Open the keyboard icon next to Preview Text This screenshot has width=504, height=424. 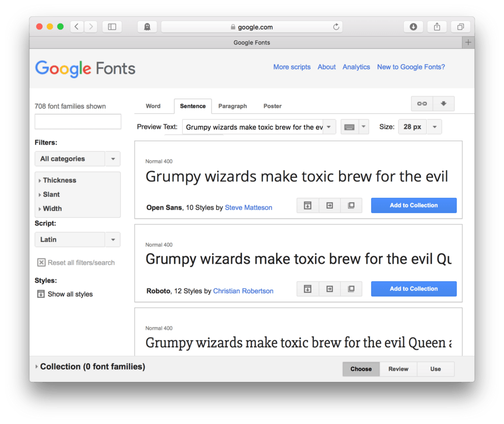tap(350, 127)
